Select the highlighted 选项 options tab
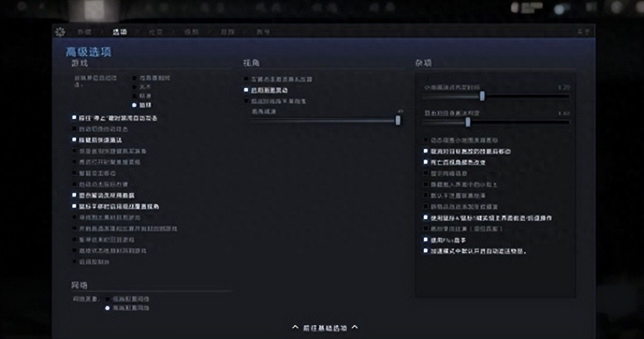644x339 pixels. (120, 32)
